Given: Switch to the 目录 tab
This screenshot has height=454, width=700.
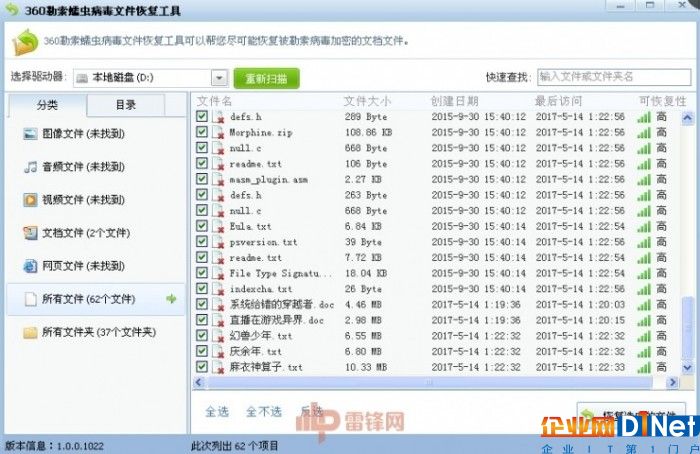Looking at the screenshot, I should (x=125, y=105).
